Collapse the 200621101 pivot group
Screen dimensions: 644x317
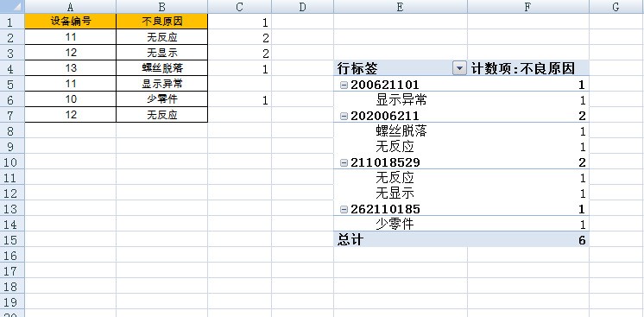[x=344, y=86]
